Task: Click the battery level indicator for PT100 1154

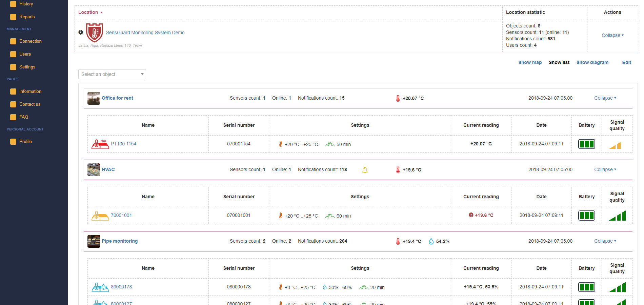Action: [x=587, y=144]
